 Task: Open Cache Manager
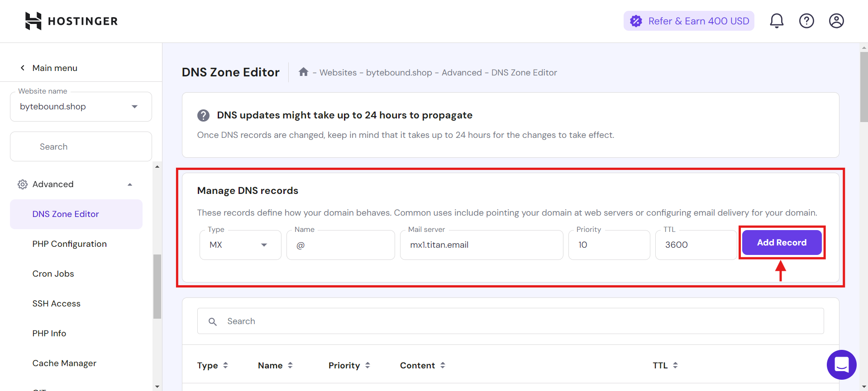click(64, 363)
